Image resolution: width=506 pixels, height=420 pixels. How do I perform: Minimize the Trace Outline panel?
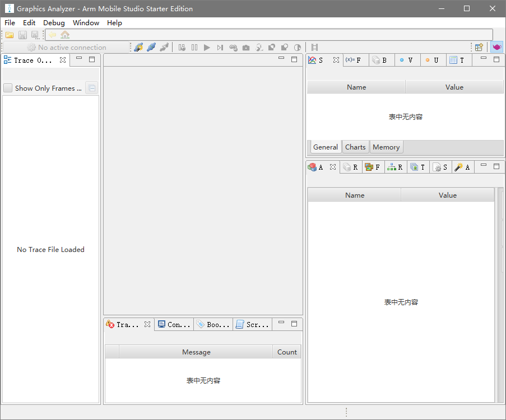(x=79, y=58)
